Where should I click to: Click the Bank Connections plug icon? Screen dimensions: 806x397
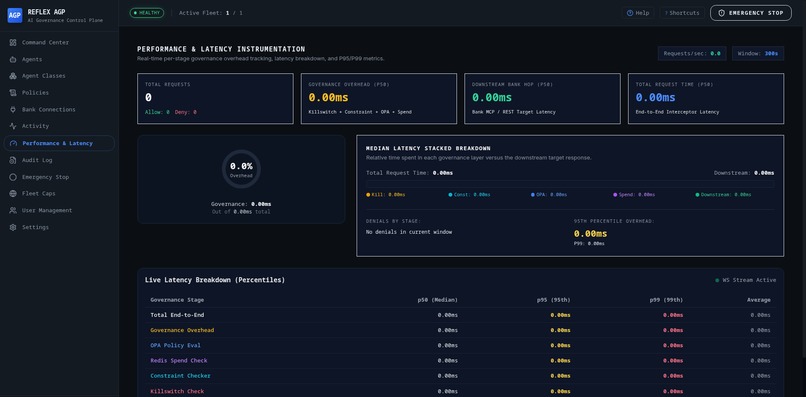click(x=13, y=110)
